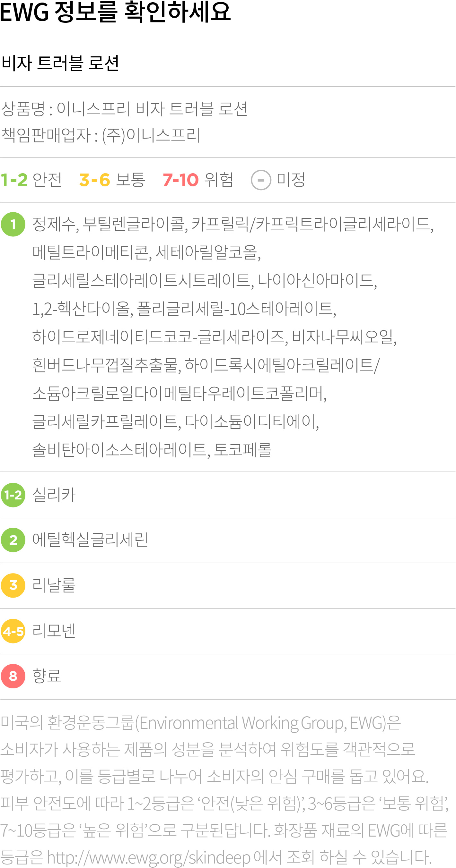Select the 실리카 ingredient row
Viewport: 456px width, 868px height.
pyautogui.click(x=228, y=495)
